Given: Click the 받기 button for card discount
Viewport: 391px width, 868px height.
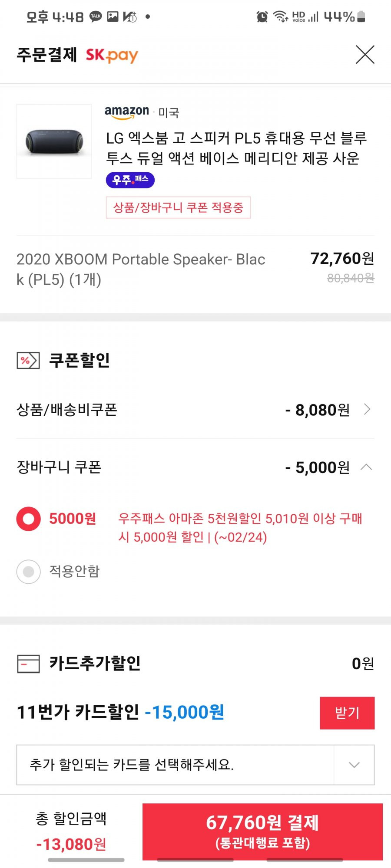Looking at the screenshot, I should tap(347, 713).
